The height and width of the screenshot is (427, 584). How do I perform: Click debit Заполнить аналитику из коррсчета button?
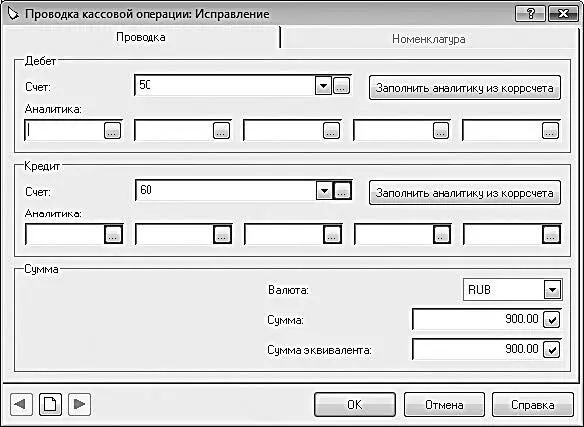(x=464, y=88)
